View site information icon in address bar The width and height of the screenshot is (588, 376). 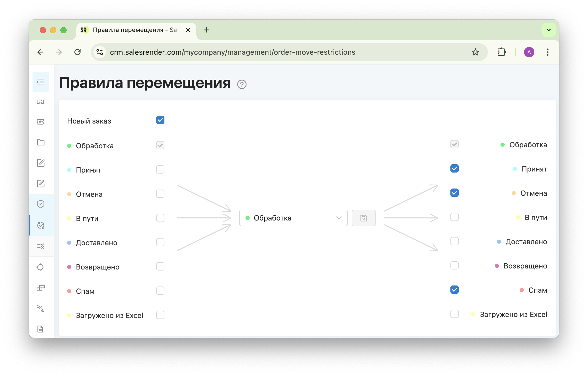click(x=100, y=52)
